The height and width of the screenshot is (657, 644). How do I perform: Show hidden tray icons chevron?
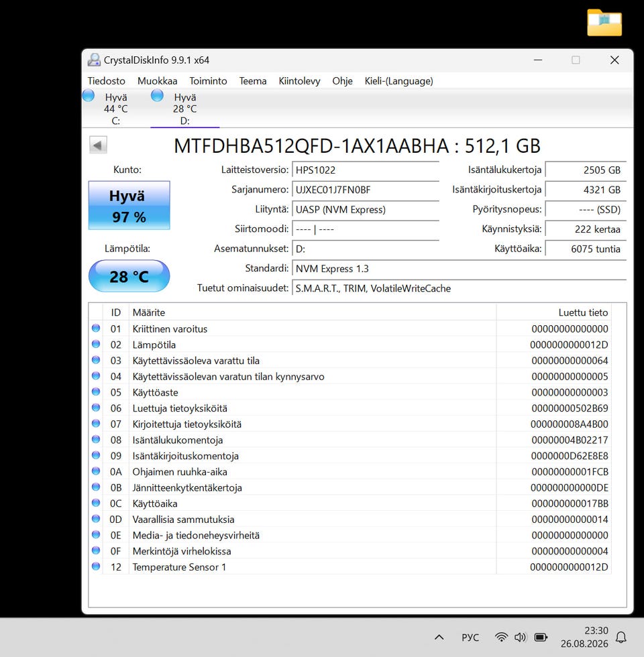pos(439,638)
